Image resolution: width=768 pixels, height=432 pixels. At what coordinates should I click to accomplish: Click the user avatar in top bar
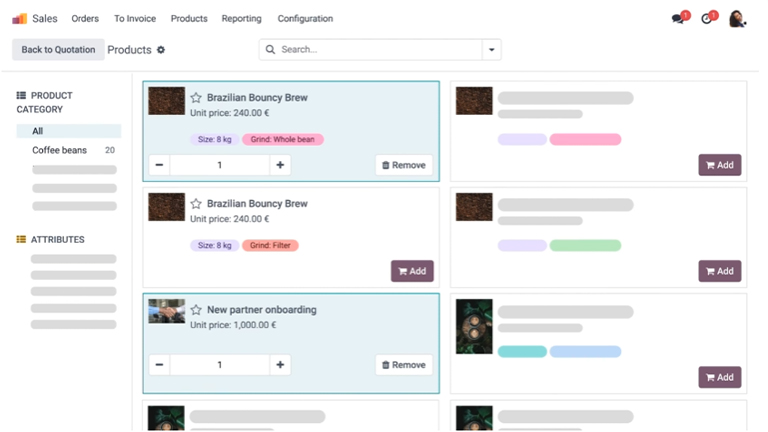tap(737, 18)
